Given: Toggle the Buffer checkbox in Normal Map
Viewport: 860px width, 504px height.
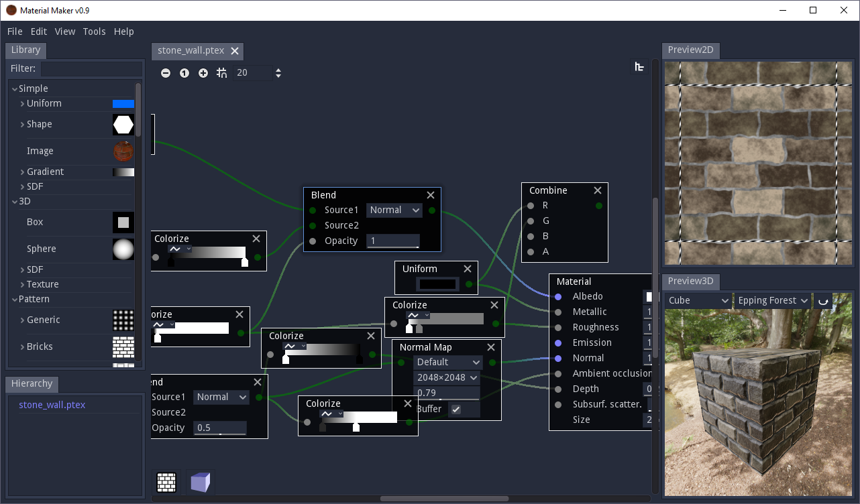Looking at the screenshot, I should [x=456, y=409].
